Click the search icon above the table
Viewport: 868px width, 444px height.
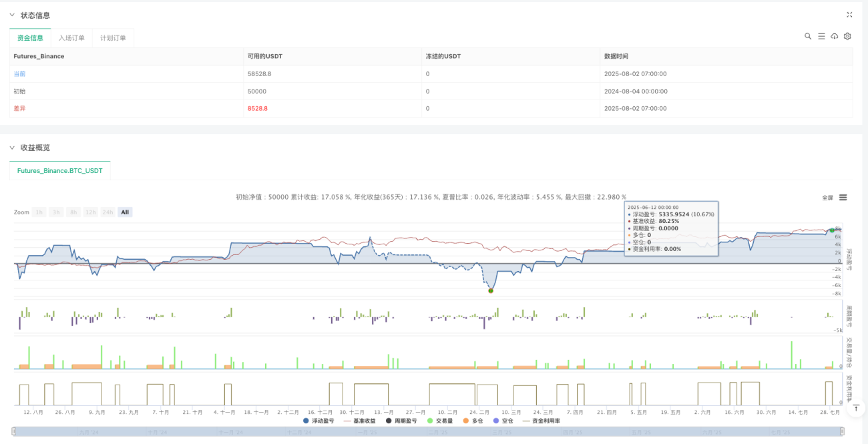click(808, 36)
